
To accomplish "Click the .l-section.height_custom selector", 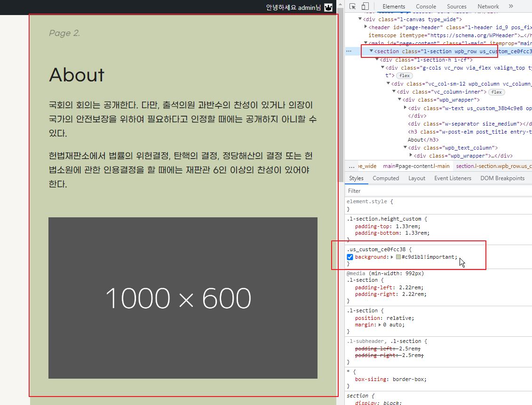I will (x=384, y=219).
